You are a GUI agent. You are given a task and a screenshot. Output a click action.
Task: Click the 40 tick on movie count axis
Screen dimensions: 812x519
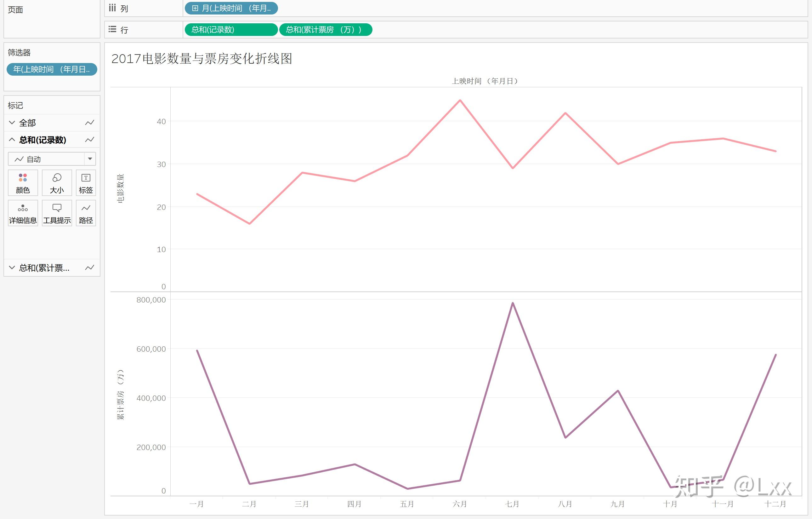coord(161,122)
